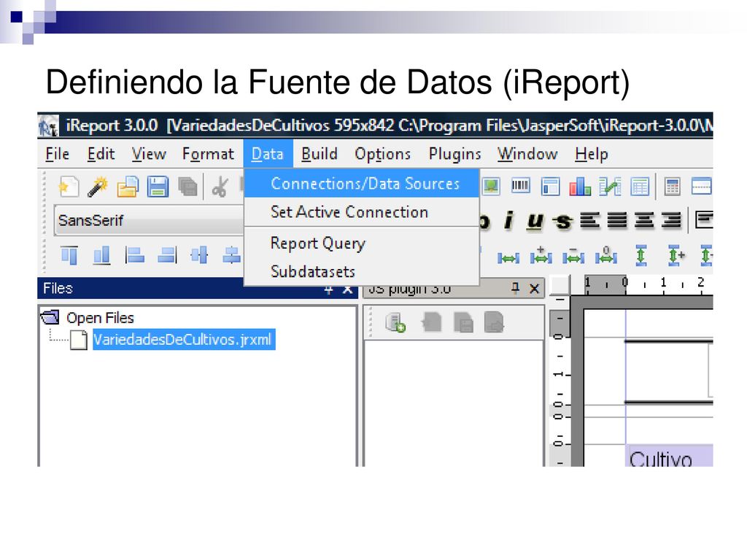Open the Plugins menu
Image resolution: width=747 pixels, height=560 pixels.
[x=455, y=154]
